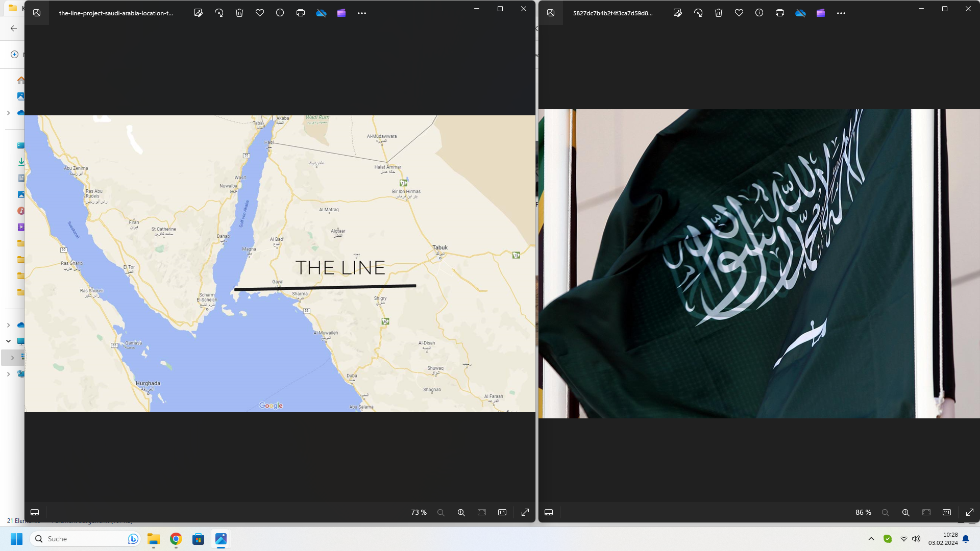Show map image at actual size
The height and width of the screenshot is (551, 980).
coord(502,512)
